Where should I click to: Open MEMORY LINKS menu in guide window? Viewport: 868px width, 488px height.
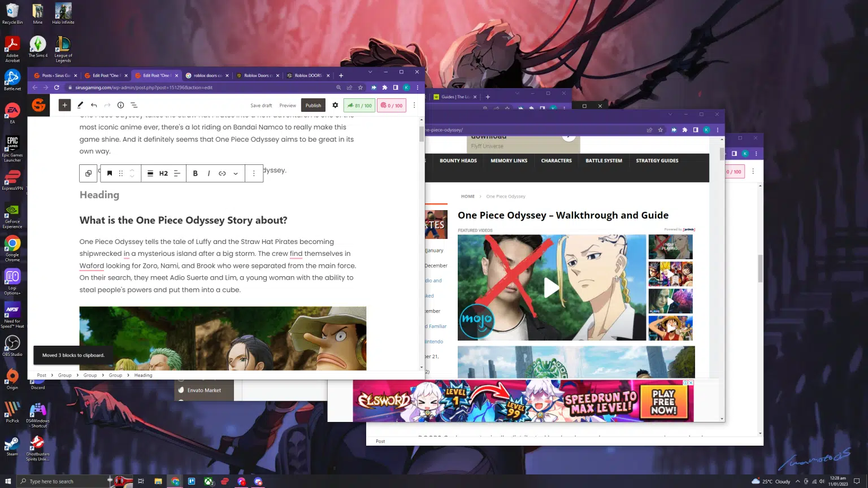coord(509,160)
